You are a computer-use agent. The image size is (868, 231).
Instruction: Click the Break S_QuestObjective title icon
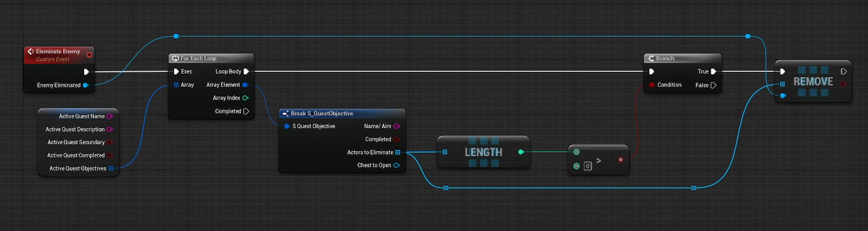tap(285, 113)
